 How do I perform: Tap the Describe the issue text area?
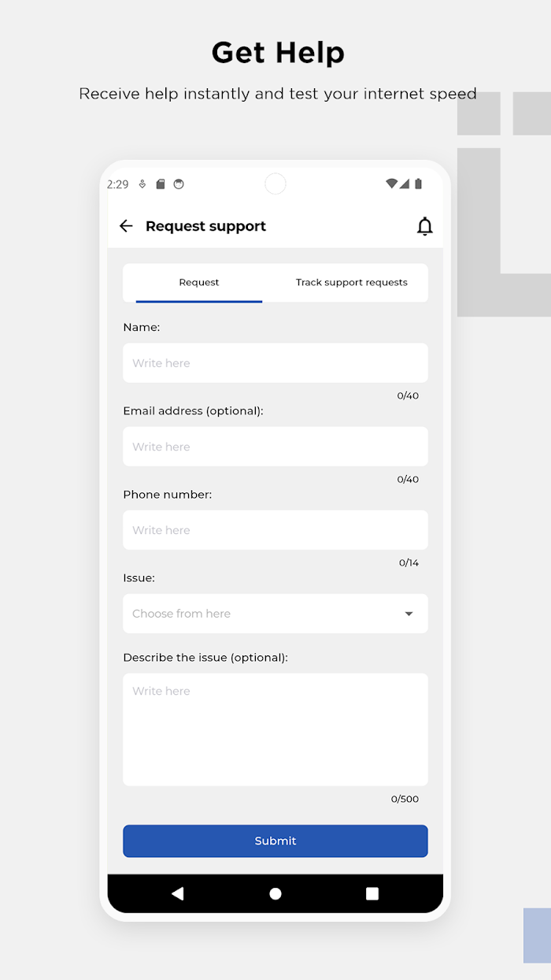click(275, 729)
